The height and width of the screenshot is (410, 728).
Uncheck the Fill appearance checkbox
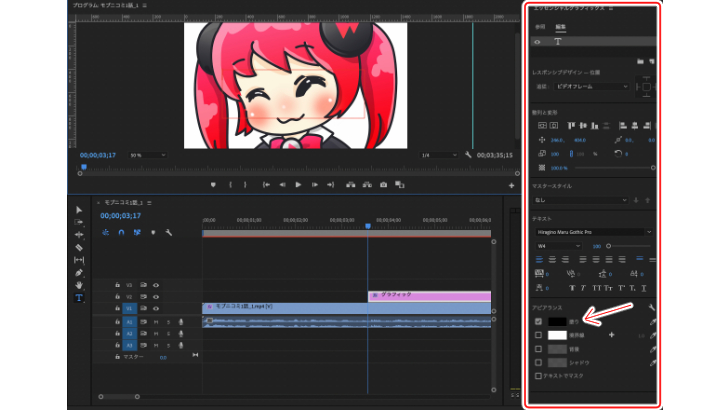click(x=538, y=321)
